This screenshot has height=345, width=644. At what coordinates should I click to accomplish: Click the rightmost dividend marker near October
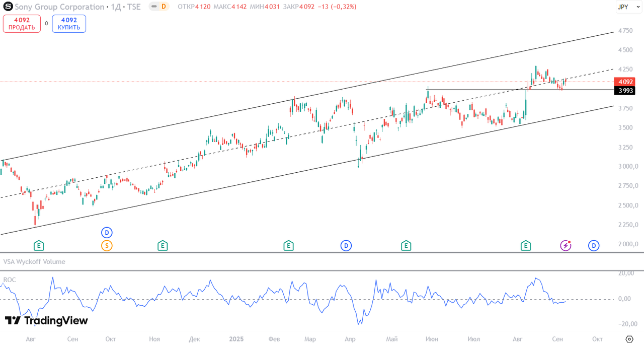[594, 246]
